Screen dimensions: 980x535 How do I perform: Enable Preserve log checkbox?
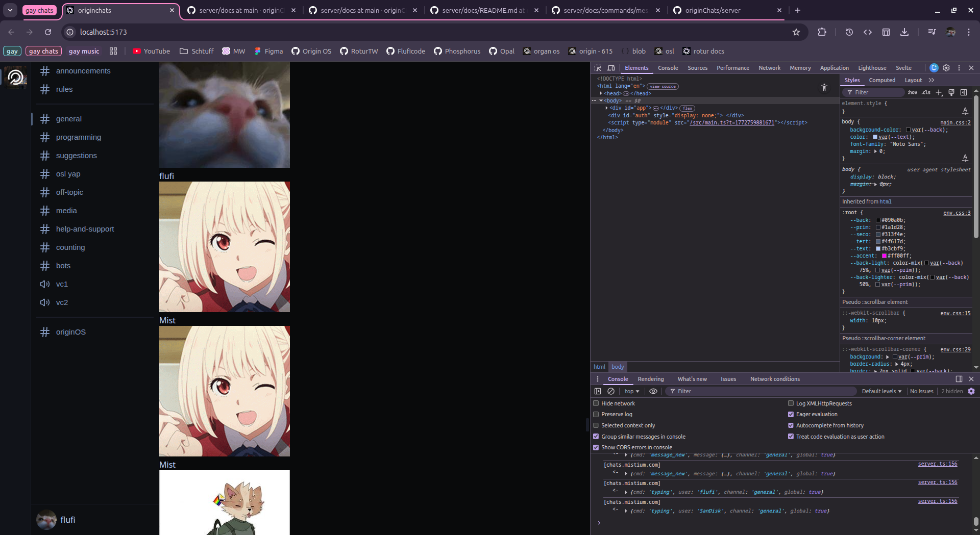coord(596,414)
